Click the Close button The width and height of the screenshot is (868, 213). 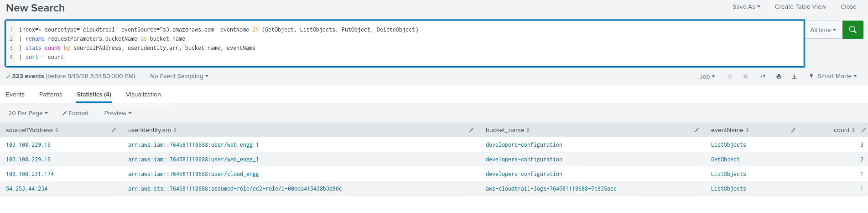pyautogui.click(x=848, y=7)
